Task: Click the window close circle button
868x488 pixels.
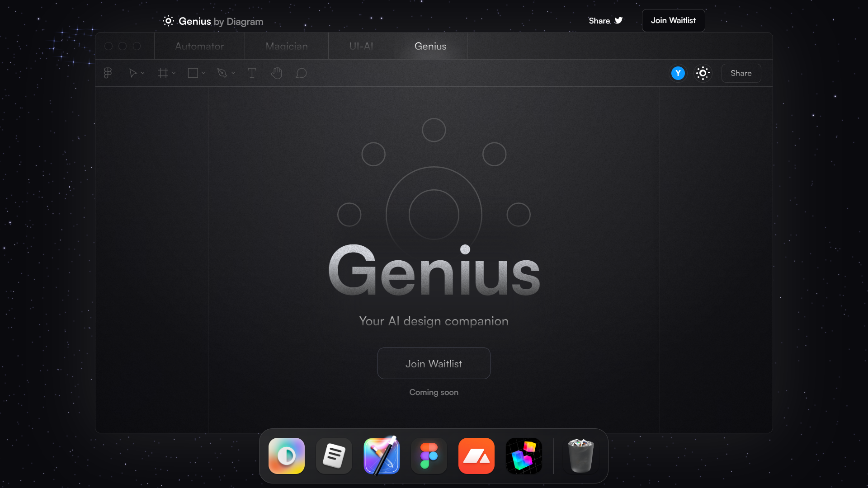Action: pyautogui.click(x=108, y=46)
